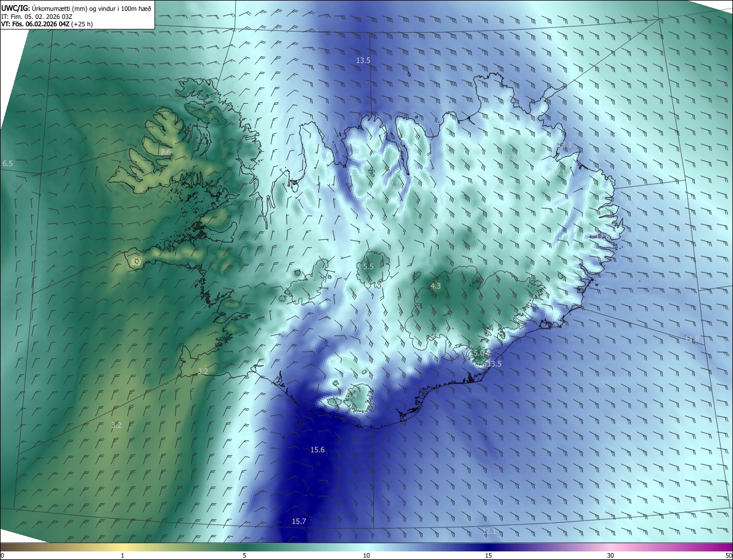
Task: Click the map title "Úrkomumætti (mm) og vindur í 100m hæð"
Action: tap(92, 8)
